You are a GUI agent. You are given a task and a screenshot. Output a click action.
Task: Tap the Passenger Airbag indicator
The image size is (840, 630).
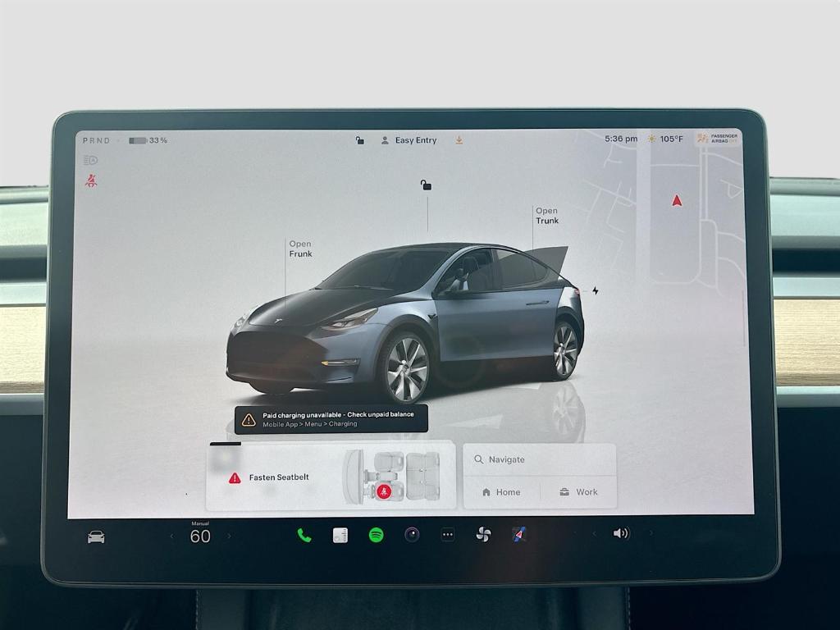tap(717, 139)
